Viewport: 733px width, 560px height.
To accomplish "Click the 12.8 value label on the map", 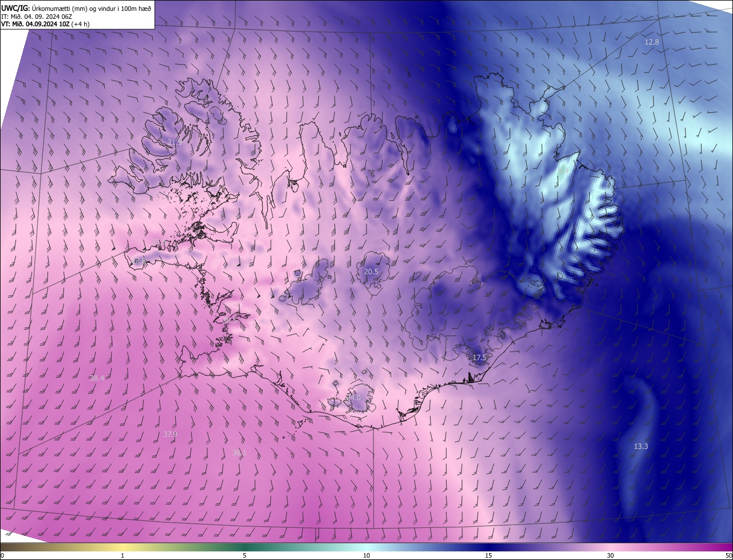I will tap(652, 42).
